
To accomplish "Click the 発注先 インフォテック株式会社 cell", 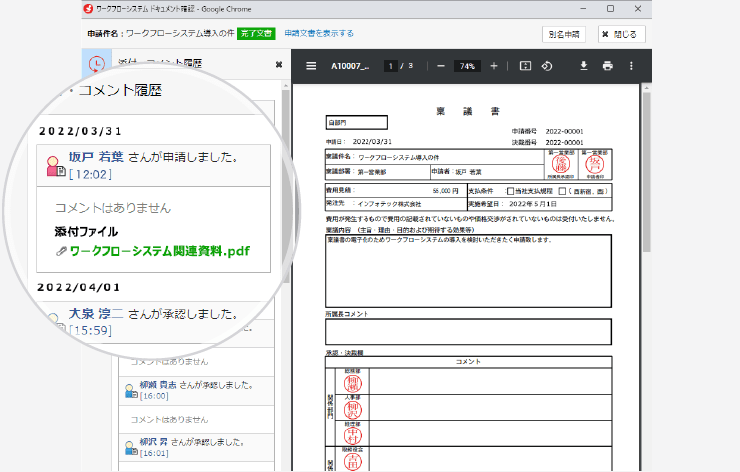I will (x=396, y=204).
